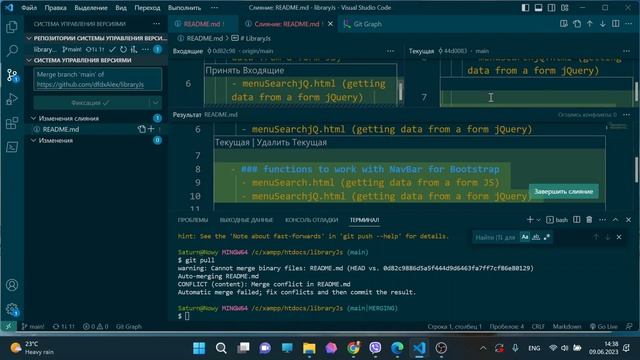The width and height of the screenshot is (640, 360).
Task: Go to next change arrow in editor toolbar
Action: tap(602, 24)
